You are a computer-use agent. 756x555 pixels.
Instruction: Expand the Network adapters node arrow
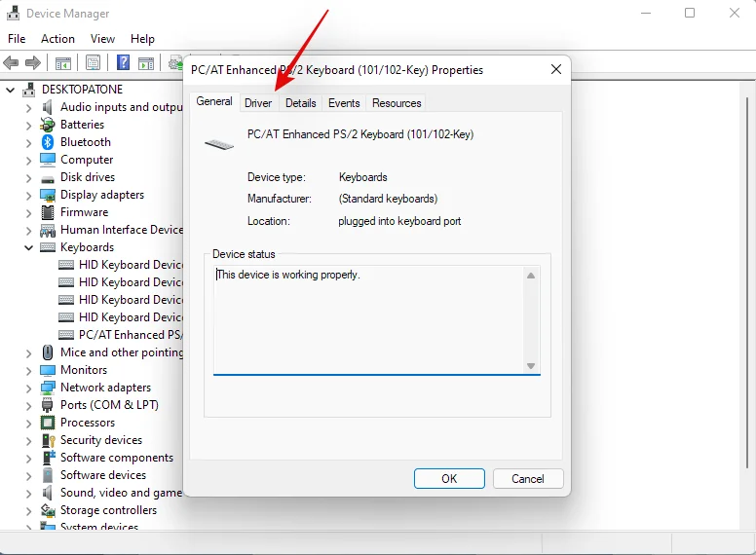pos(29,388)
